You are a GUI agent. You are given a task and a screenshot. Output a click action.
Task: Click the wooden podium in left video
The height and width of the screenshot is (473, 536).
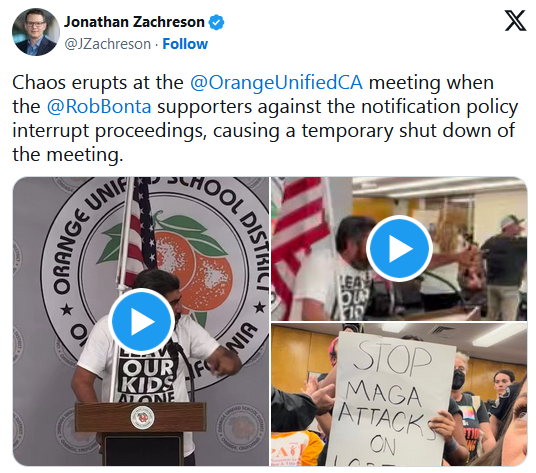pyautogui.click(x=141, y=433)
